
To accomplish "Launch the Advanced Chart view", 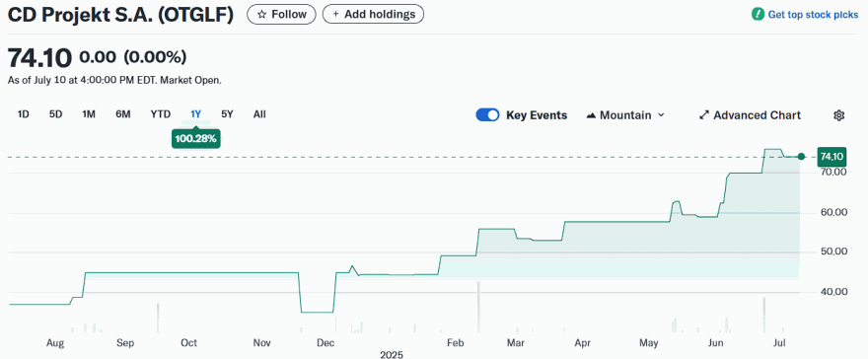I will 750,115.
